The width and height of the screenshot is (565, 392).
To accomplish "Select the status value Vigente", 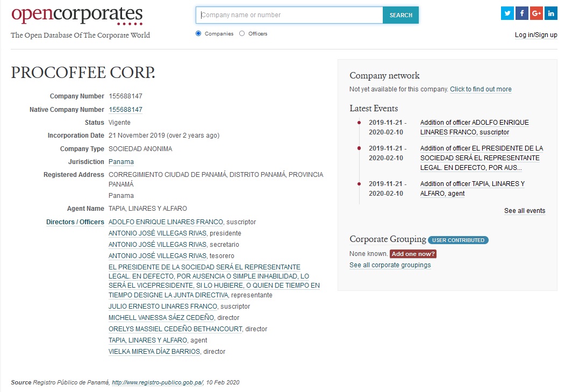I will click(x=119, y=123).
